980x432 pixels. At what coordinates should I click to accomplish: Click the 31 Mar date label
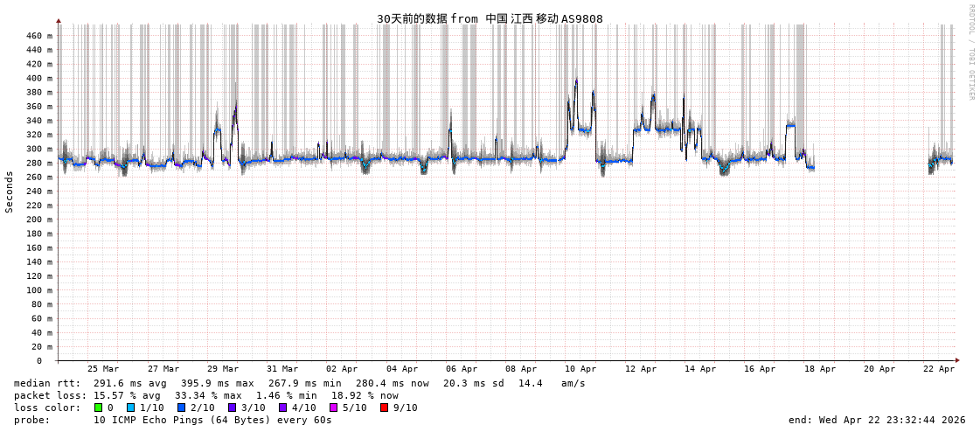[282, 369]
